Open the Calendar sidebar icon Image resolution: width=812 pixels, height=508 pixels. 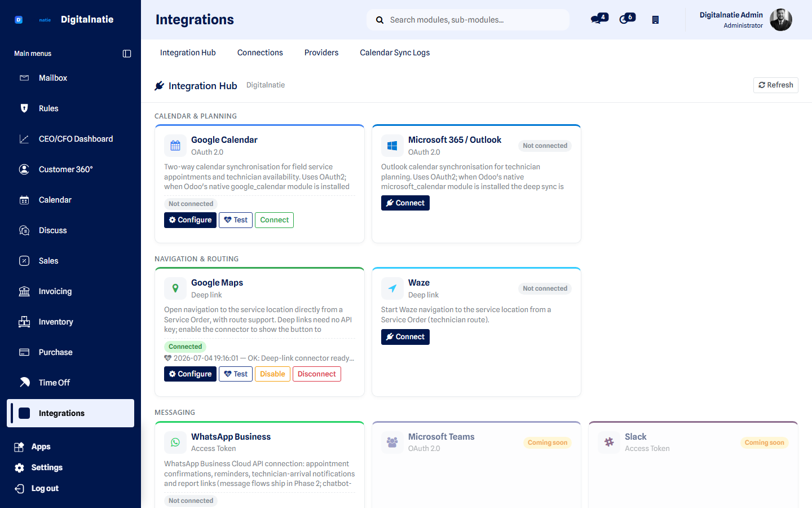pyautogui.click(x=24, y=200)
